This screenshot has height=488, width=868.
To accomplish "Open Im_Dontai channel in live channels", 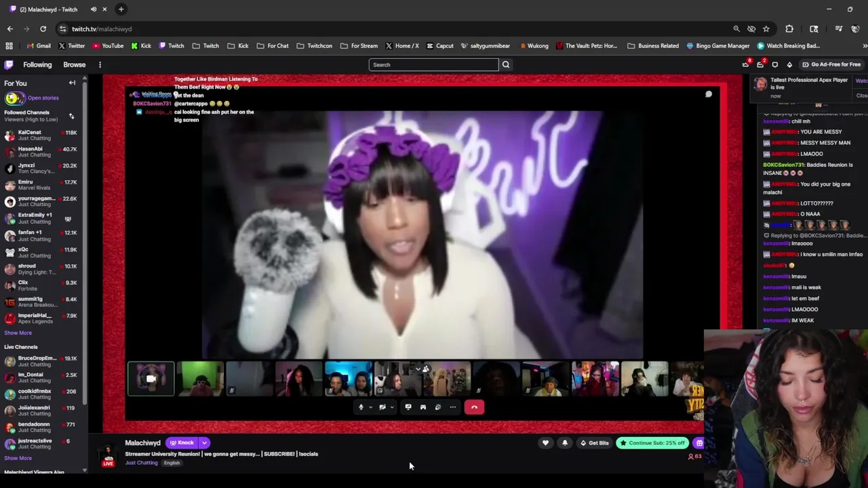I will (41, 378).
